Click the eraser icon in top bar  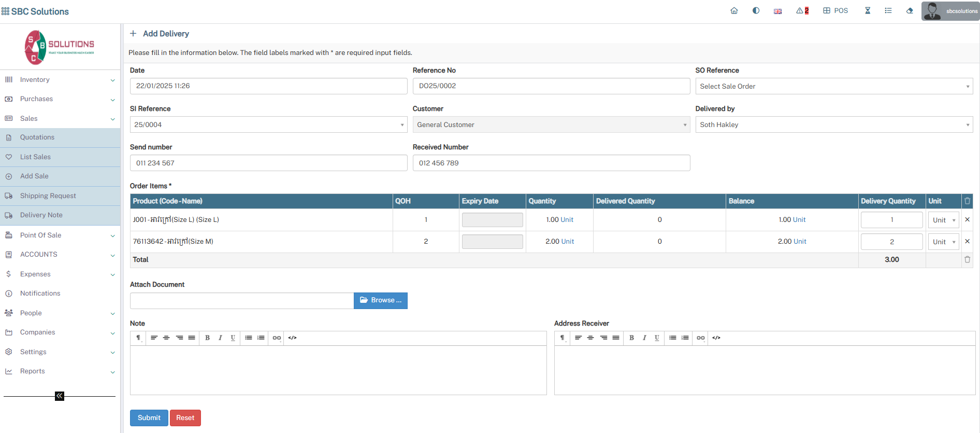click(x=910, y=11)
